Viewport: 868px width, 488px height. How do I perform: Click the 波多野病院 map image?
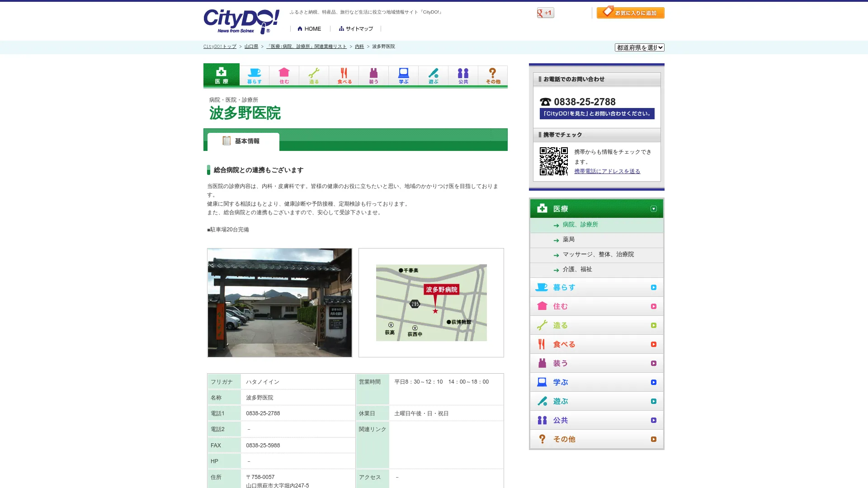pos(431,303)
